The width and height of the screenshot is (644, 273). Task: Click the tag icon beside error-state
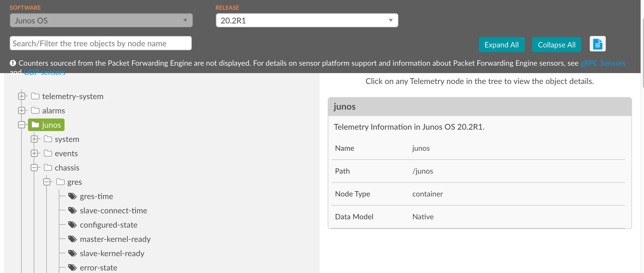[x=72, y=268]
